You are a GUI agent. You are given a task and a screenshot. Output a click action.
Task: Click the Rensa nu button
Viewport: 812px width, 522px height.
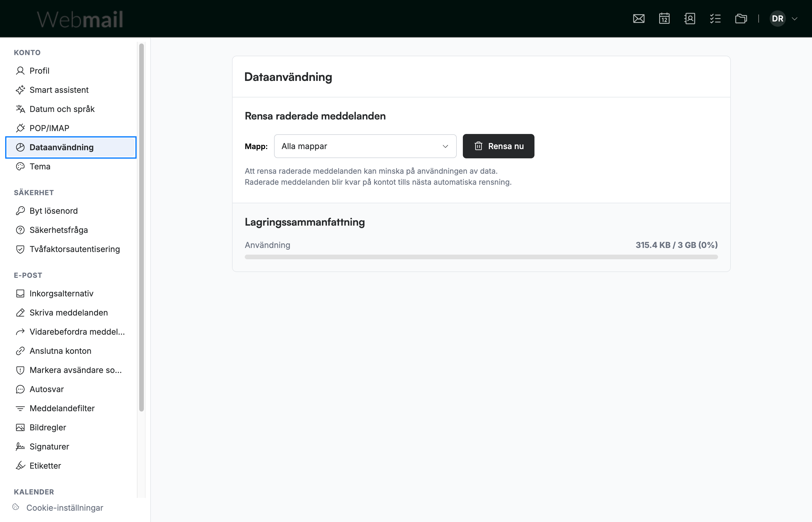point(498,146)
